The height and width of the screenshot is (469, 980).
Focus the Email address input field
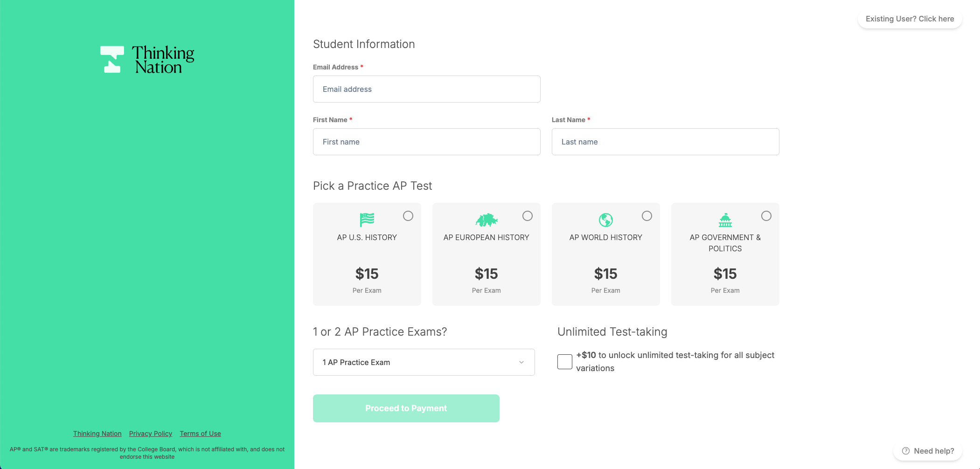click(426, 89)
